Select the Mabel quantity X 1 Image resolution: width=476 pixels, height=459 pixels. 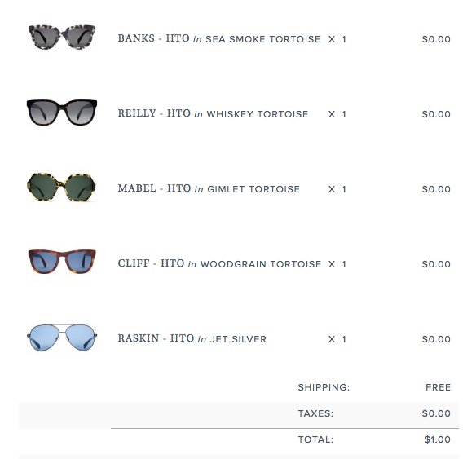pyautogui.click(x=337, y=189)
